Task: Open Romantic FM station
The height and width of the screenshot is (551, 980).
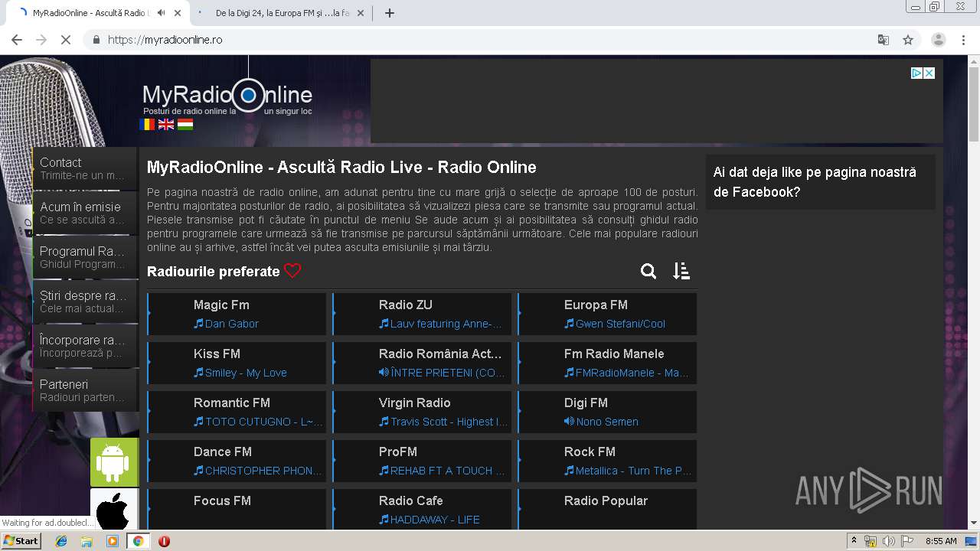Action: [237, 412]
